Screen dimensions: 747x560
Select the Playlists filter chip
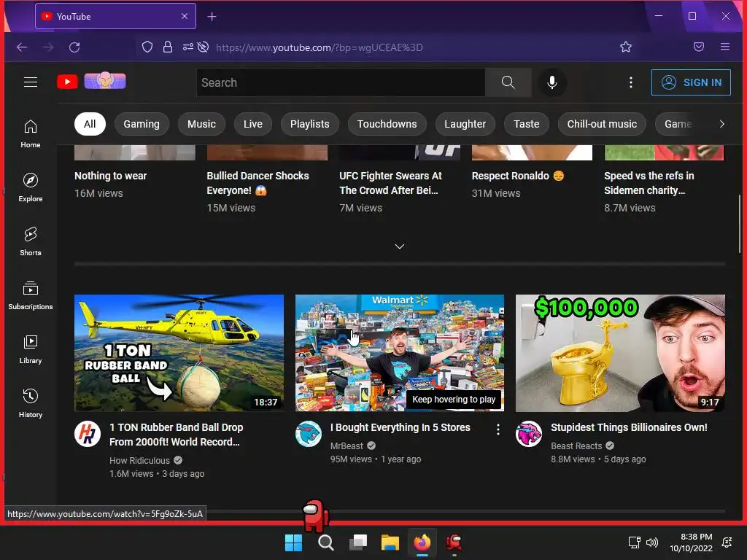[x=309, y=124]
